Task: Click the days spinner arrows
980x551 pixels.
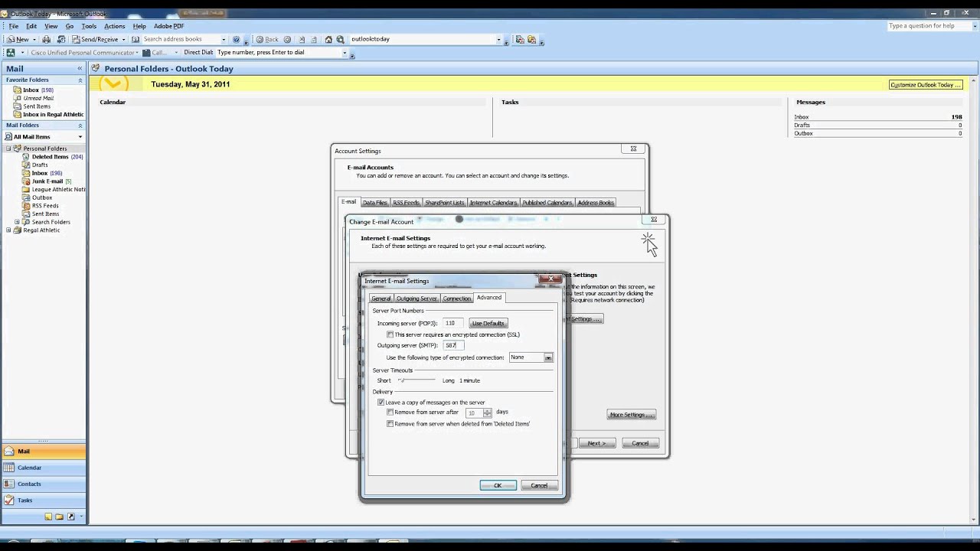Action: click(x=488, y=412)
